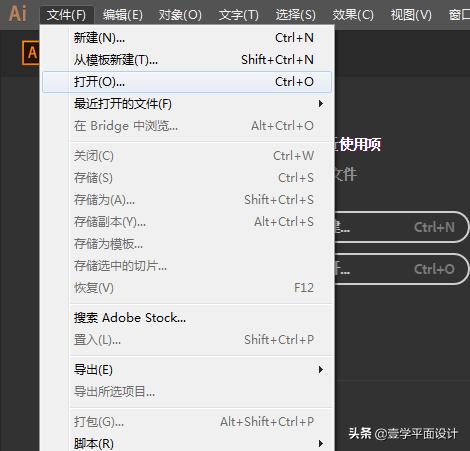Click 存储(S) menu entry

[x=187, y=178]
